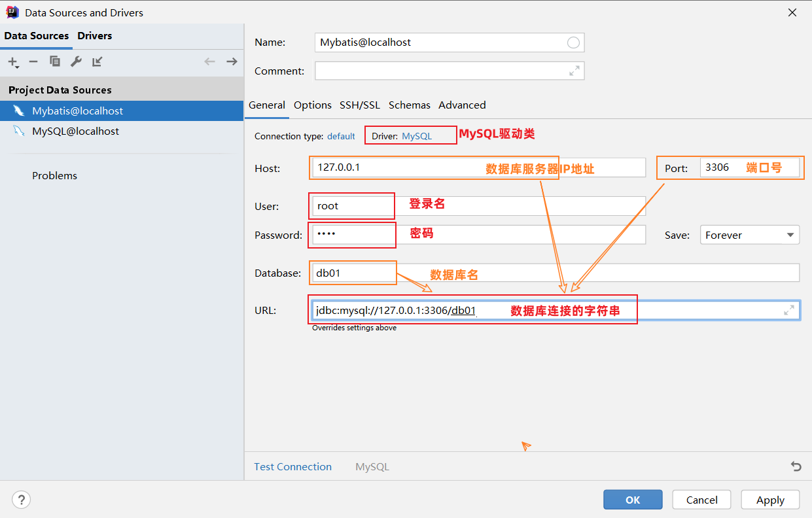The image size is (812, 518).
Task: Click the Test Connection link
Action: pyautogui.click(x=293, y=466)
